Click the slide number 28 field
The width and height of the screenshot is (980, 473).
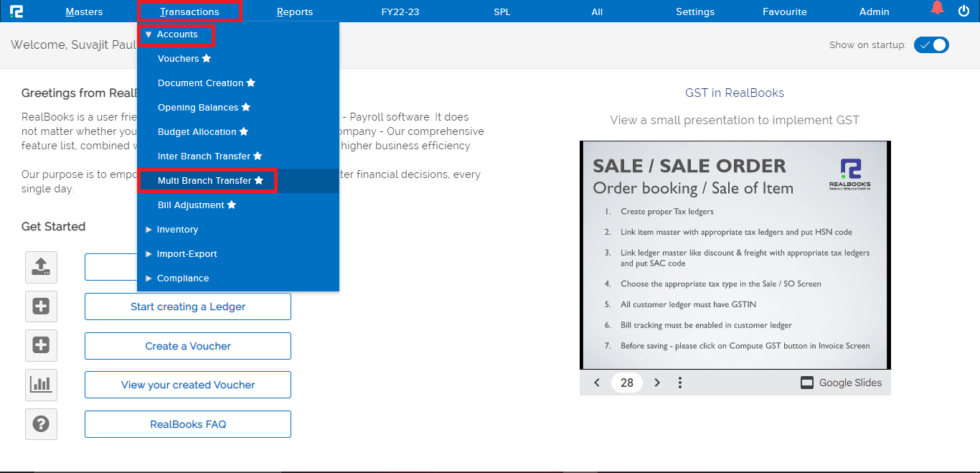(627, 383)
